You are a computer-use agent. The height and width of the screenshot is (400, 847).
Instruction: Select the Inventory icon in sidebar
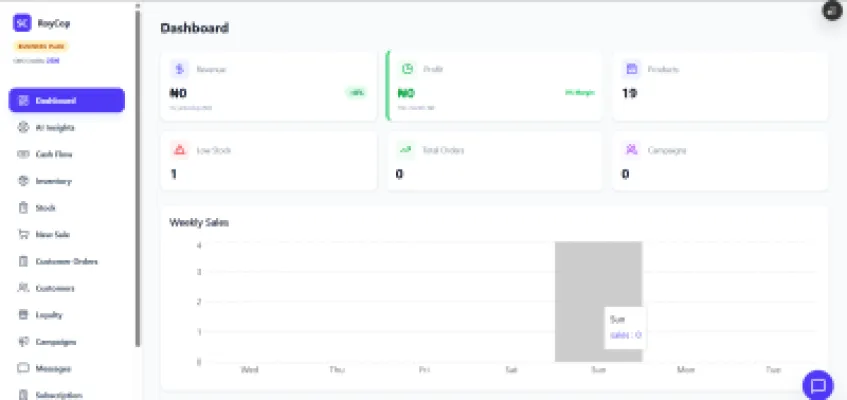coord(23,181)
